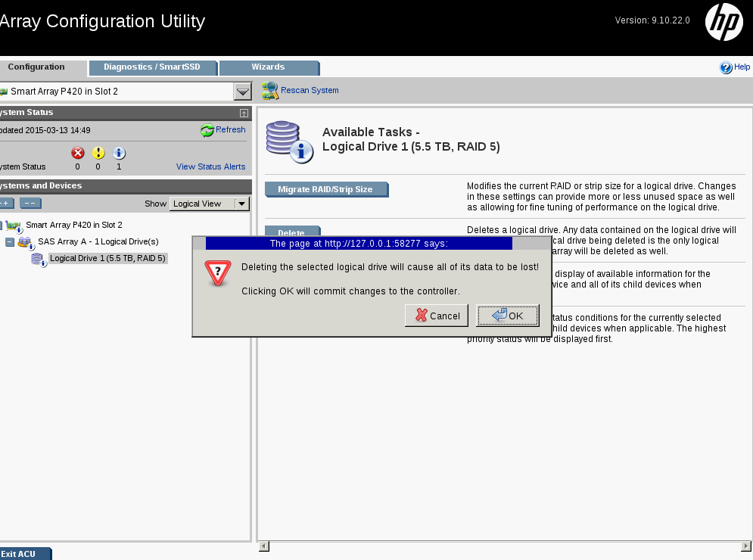Open the View Status Alerts link
753x560 pixels.
point(210,166)
